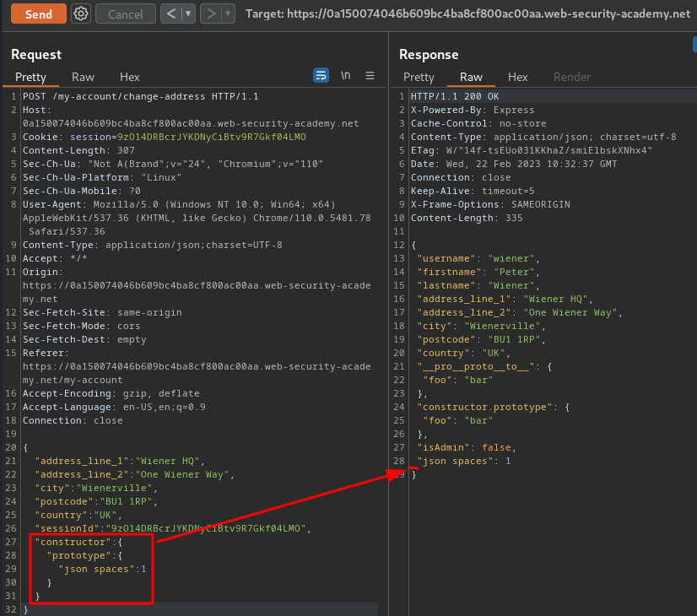
Task: Select the Response Raw tab
Action: [x=471, y=77]
